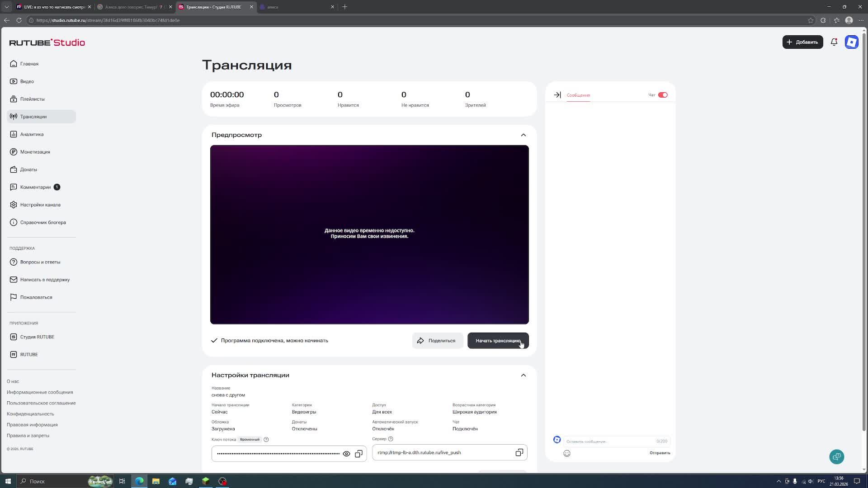Open the support chat bubble icon
Viewport: 868px width, 488px height.
pos(836,456)
